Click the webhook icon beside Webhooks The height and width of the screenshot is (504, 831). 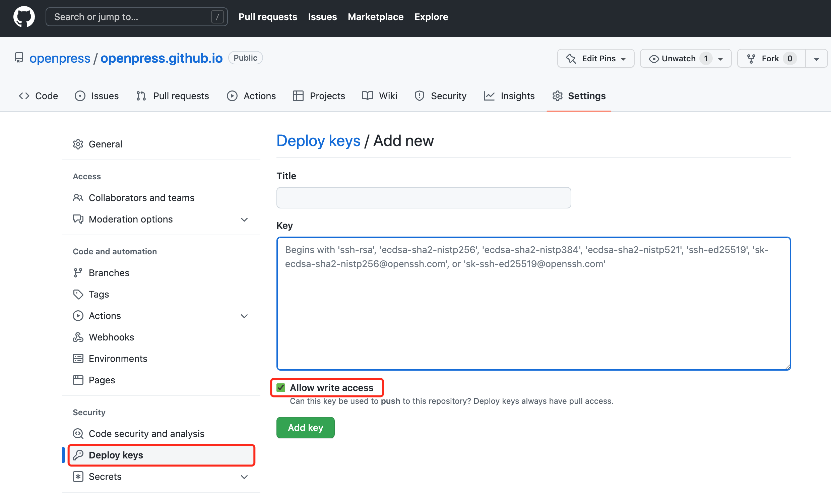click(78, 337)
